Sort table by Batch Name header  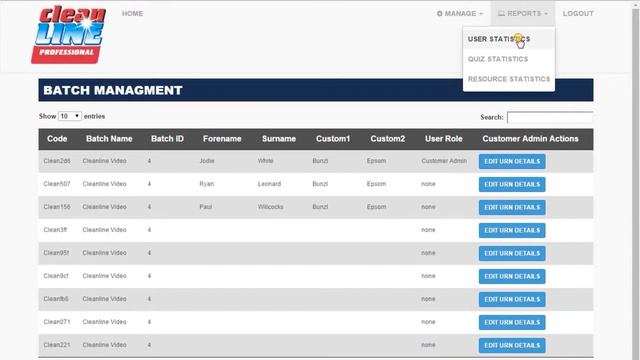pyautogui.click(x=109, y=139)
